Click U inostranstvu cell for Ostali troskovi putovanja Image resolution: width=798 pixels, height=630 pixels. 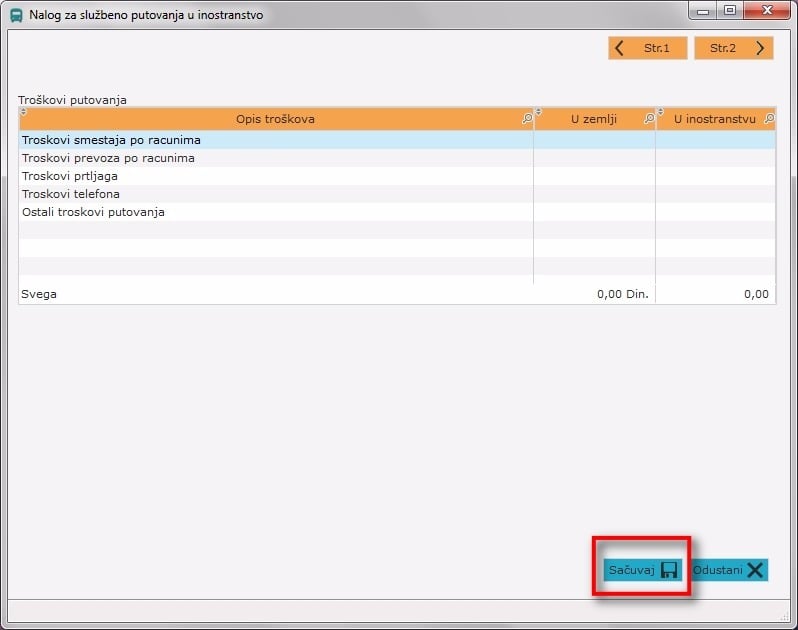pos(716,212)
